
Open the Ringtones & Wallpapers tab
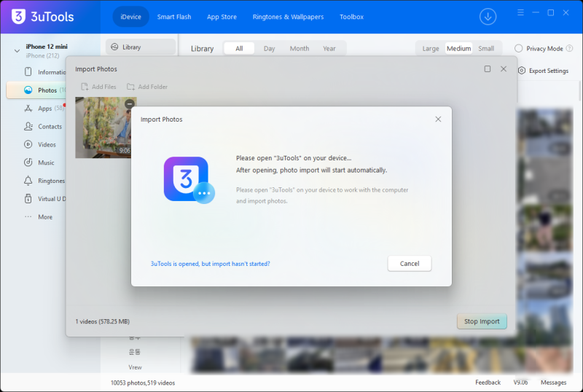coord(288,17)
